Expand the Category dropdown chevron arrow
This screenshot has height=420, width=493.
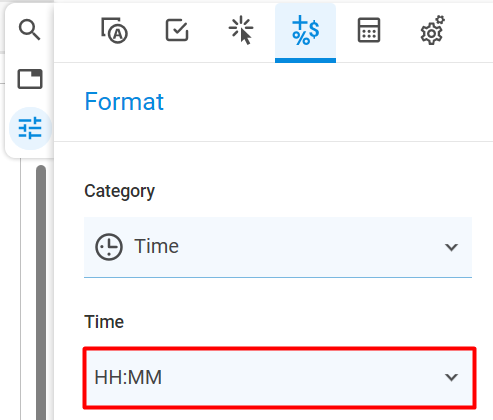(451, 247)
